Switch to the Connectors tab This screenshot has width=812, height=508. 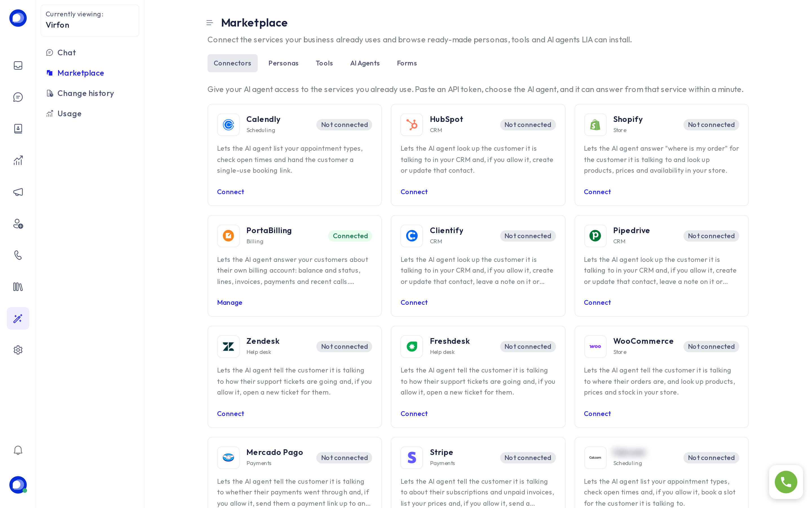point(233,63)
